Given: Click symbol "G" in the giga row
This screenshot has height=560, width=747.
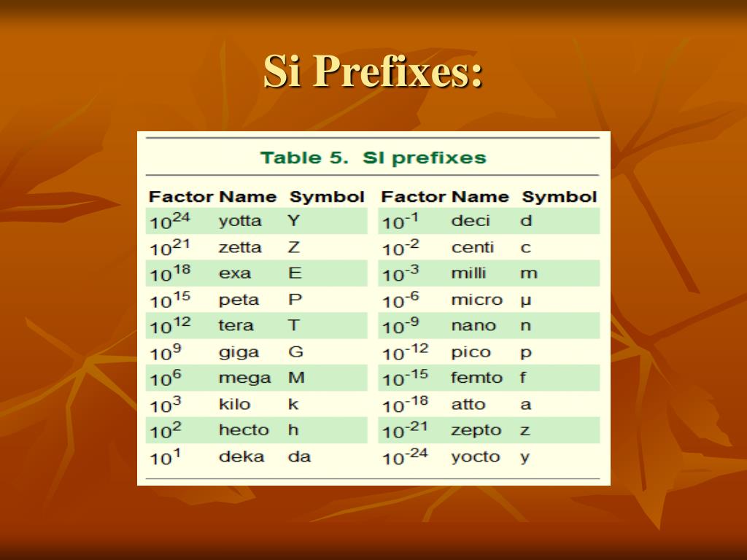Looking at the screenshot, I should 295,352.
